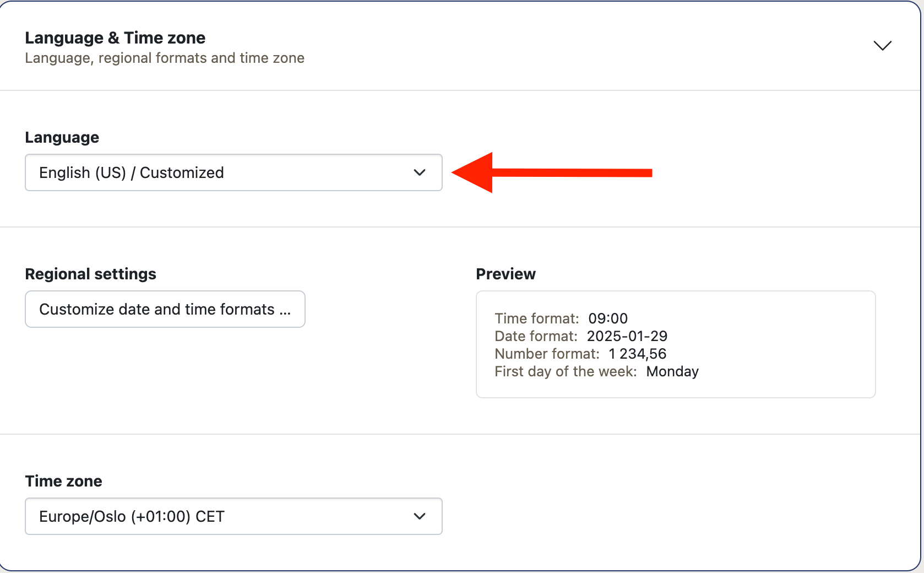924x573 pixels.
Task: Open the English (US) / Customized dropdown
Action: [220, 172]
